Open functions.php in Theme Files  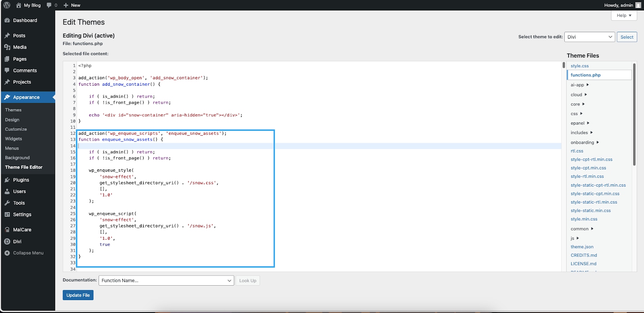click(x=586, y=75)
